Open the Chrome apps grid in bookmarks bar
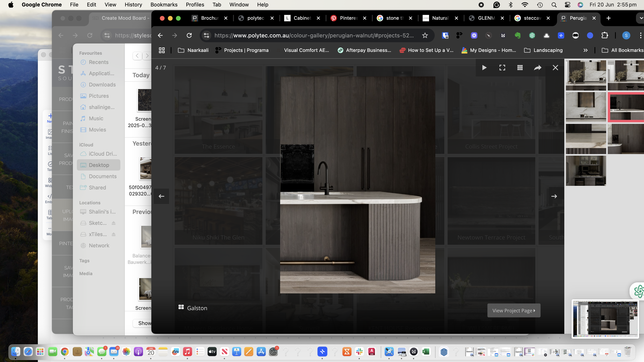Image resolution: width=644 pixels, height=362 pixels. click(x=162, y=50)
